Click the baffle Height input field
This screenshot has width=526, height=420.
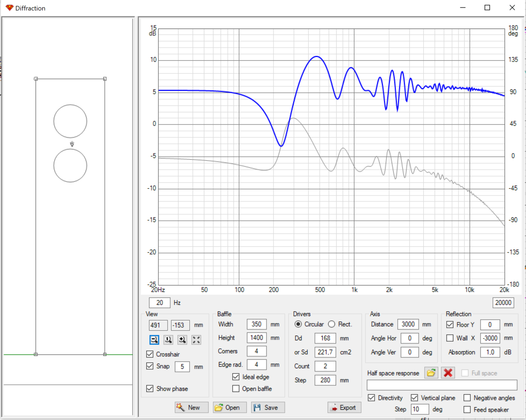[x=257, y=338]
